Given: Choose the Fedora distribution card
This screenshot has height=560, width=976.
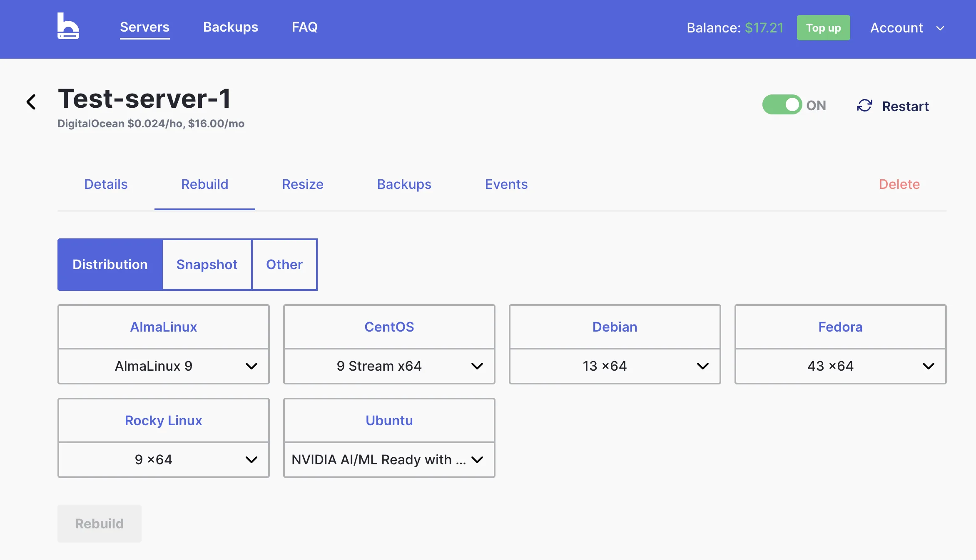Looking at the screenshot, I should 841,327.
